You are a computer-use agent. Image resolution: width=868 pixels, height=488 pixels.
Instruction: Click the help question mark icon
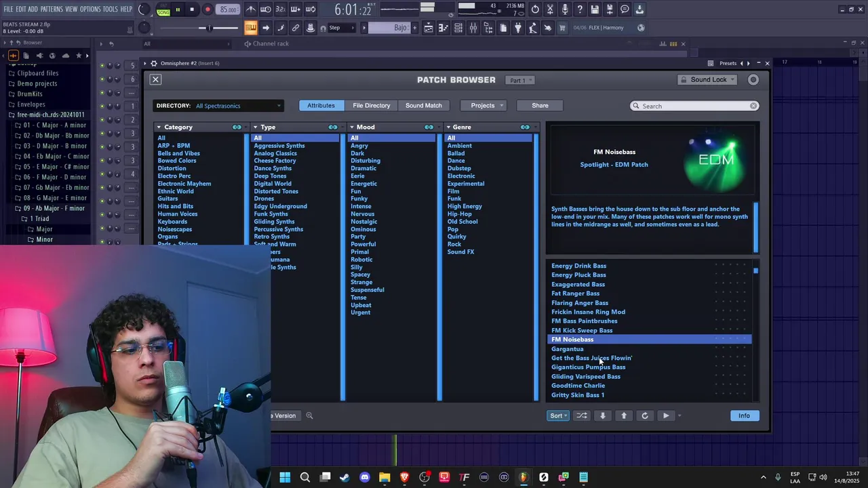pos(580,9)
